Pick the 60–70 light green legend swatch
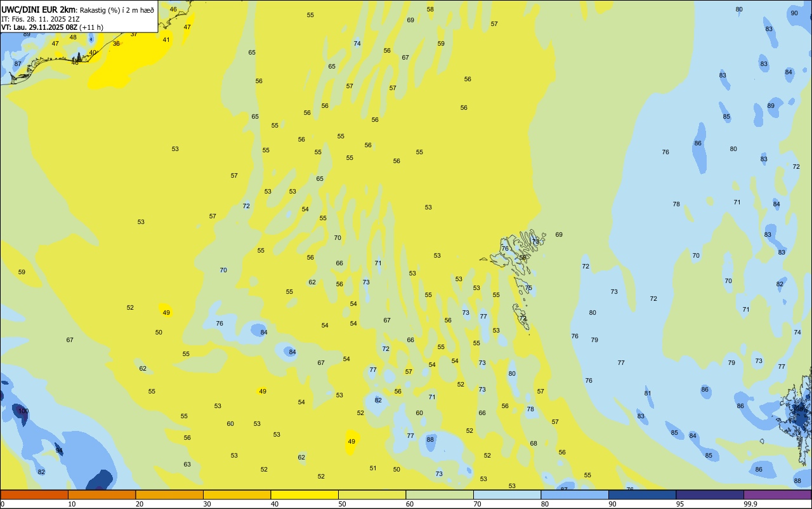 click(440, 494)
